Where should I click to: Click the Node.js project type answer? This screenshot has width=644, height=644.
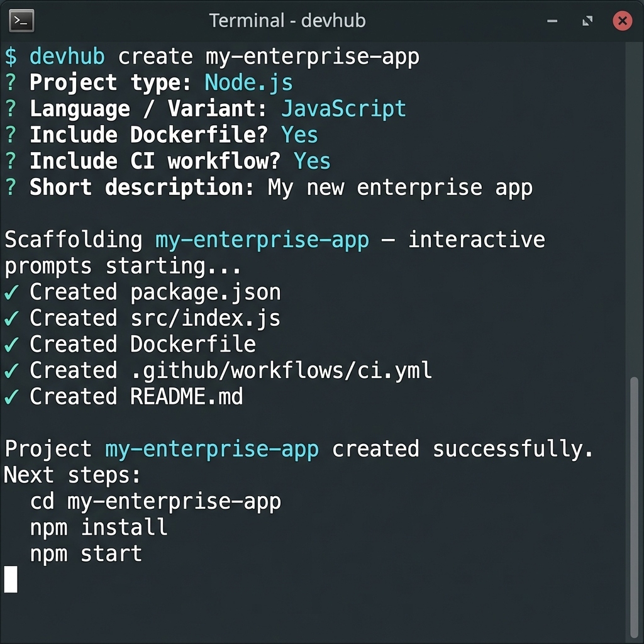click(x=247, y=82)
